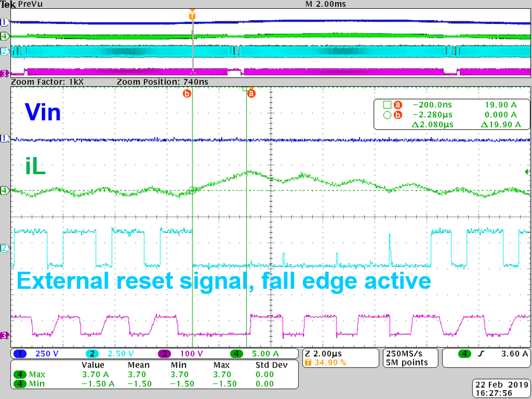
Task: Click the Mean column header
Action: 138,365
